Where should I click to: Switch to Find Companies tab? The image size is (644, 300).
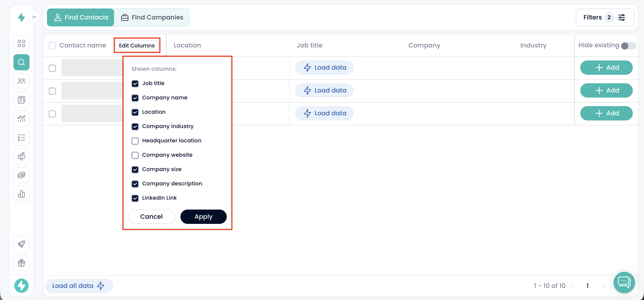pos(152,17)
